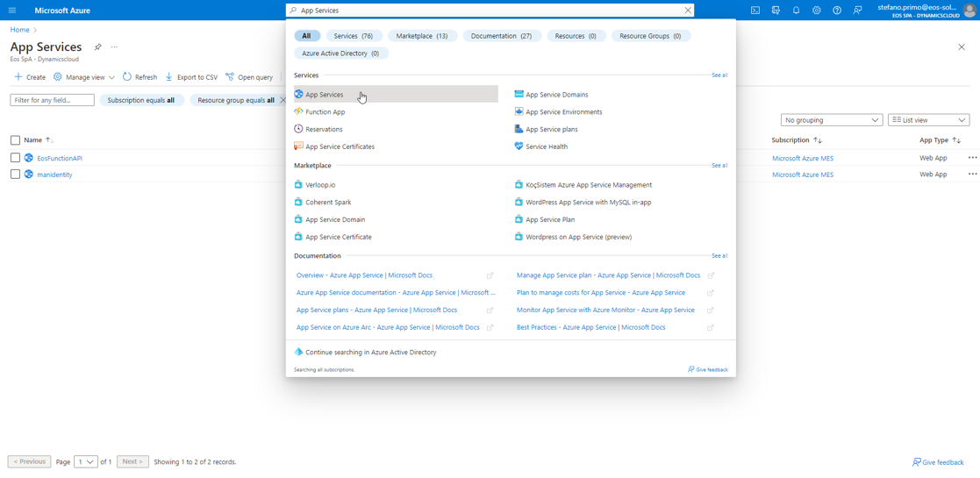
Task: Select the Documentation (27) filter tab
Action: coord(500,36)
